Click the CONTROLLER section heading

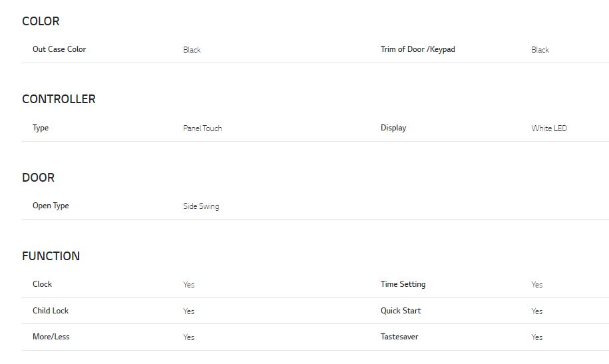coord(59,99)
